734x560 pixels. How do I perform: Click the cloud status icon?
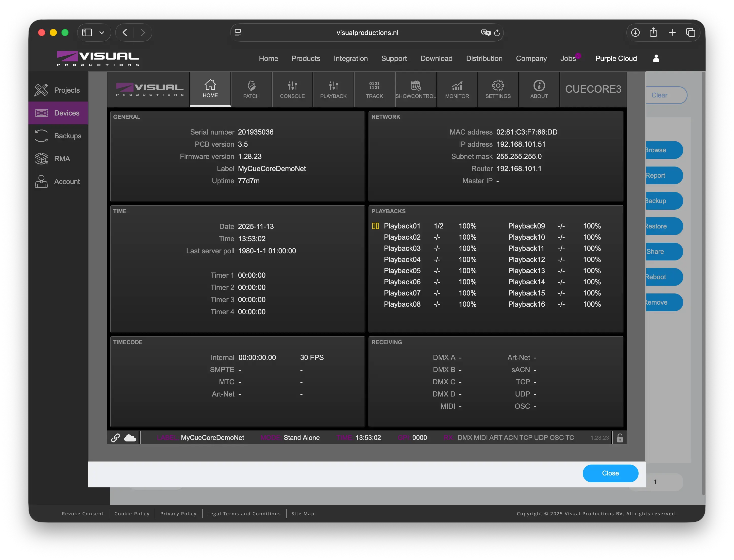(130, 438)
